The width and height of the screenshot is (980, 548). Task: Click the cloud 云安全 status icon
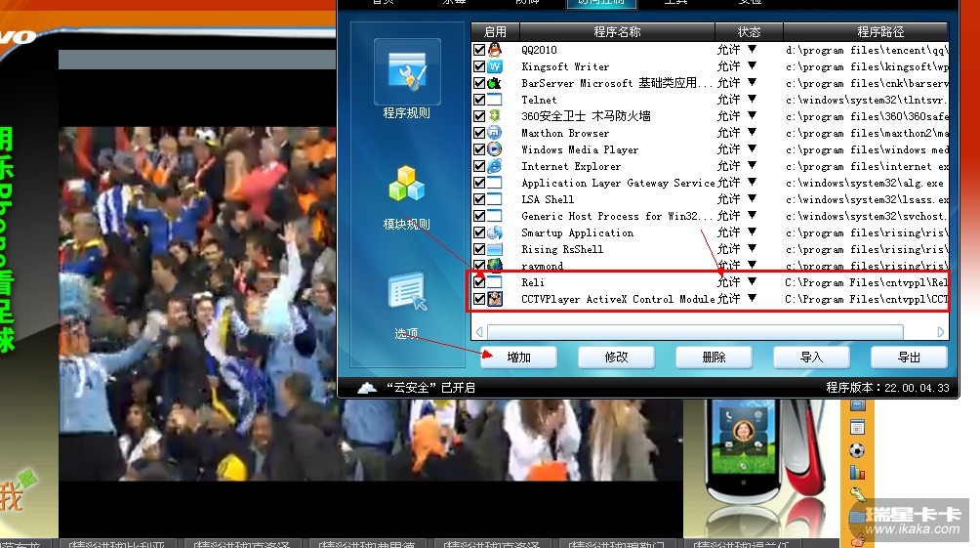tap(367, 388)
